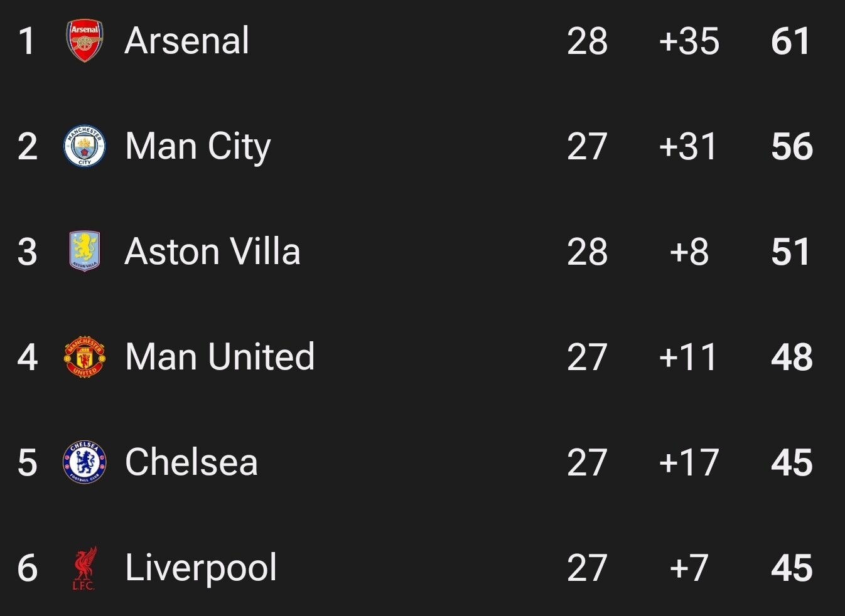Click Aston Villa's +8 goal difference
This screenshot has width=845, height=616.
click(x=689, y=252)
